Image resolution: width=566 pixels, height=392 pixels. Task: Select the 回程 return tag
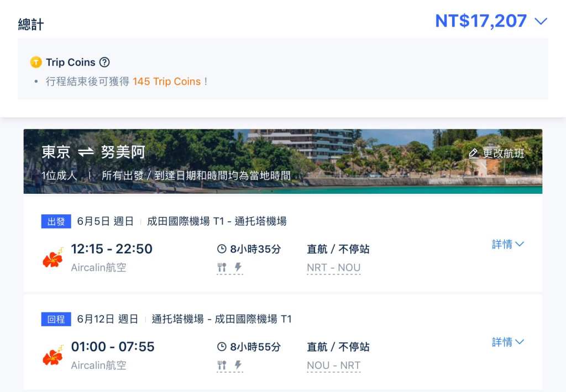56,319
